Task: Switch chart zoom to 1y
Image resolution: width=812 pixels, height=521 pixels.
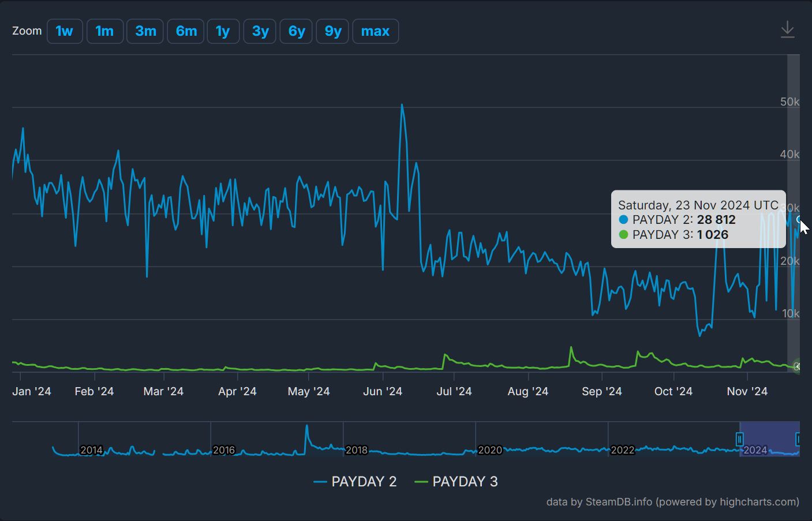Action: (223, 31)
